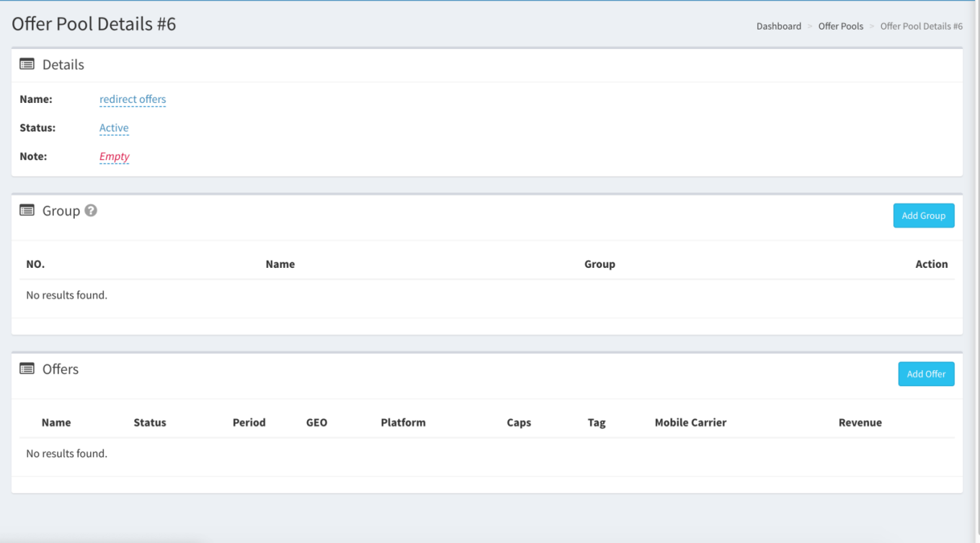The image size is (980, 543).
Task: Click the Period column header
Action: pos(249,423)
